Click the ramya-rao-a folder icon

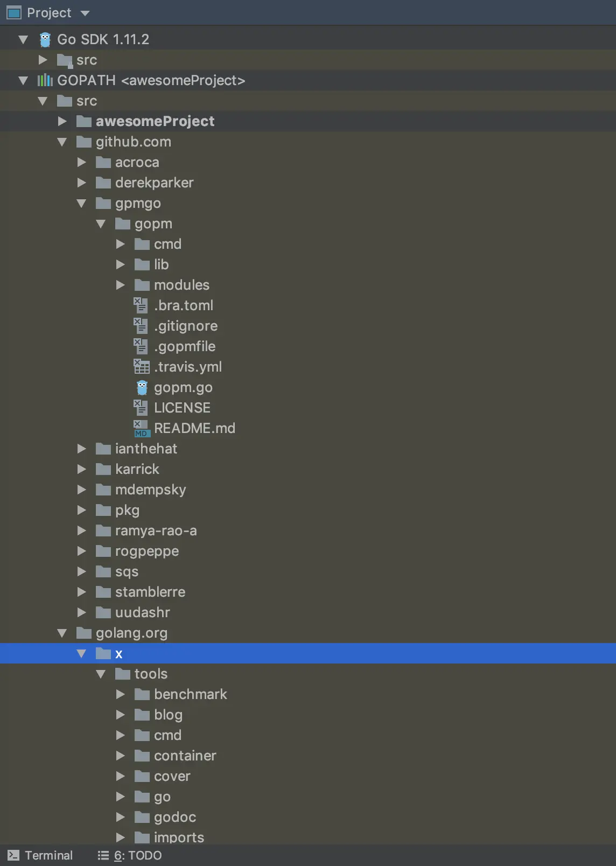click(x=103, y=530)
